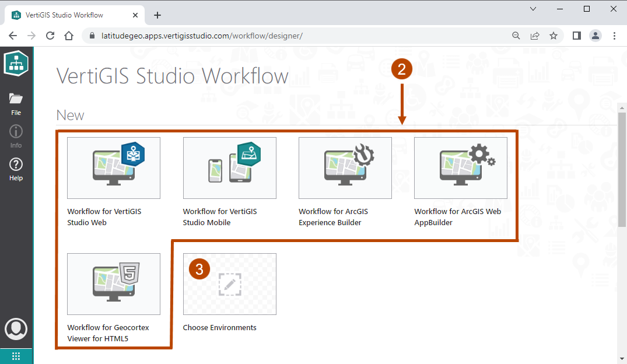
Task: Reload the page with browser refresh button
Action: [50, 36]
